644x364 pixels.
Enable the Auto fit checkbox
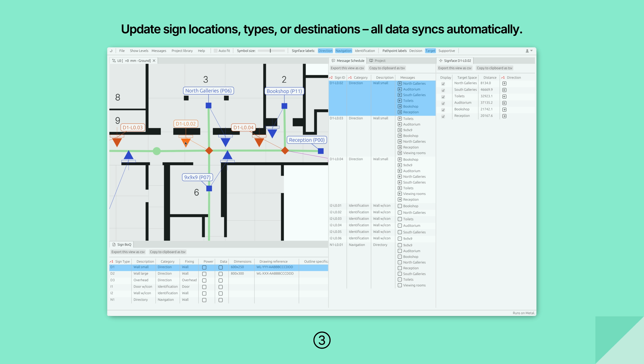coord(215,51)
